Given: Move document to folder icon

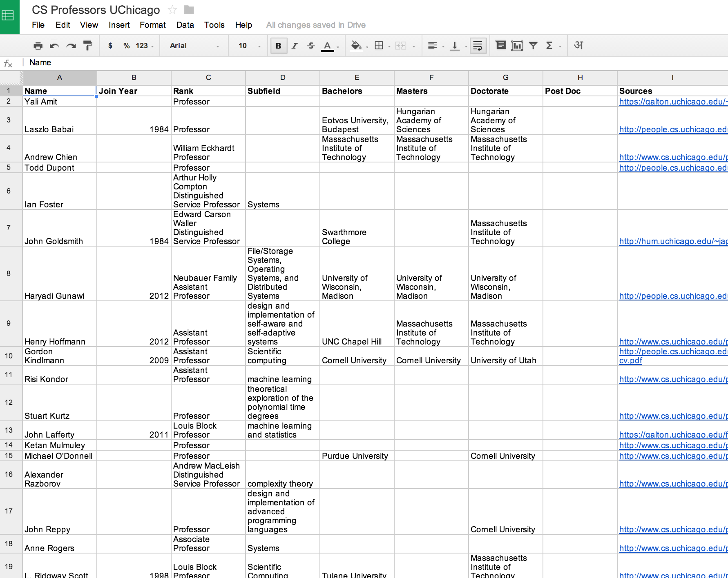Looking at the screenshot, I should point(189,9).
